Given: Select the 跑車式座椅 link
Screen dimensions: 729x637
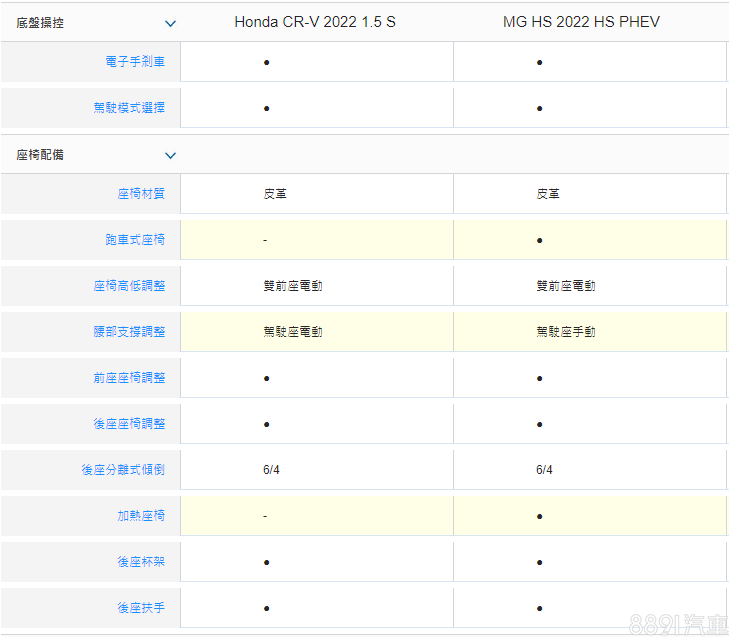Looking at the screenshot, I should tap(135, 240).
